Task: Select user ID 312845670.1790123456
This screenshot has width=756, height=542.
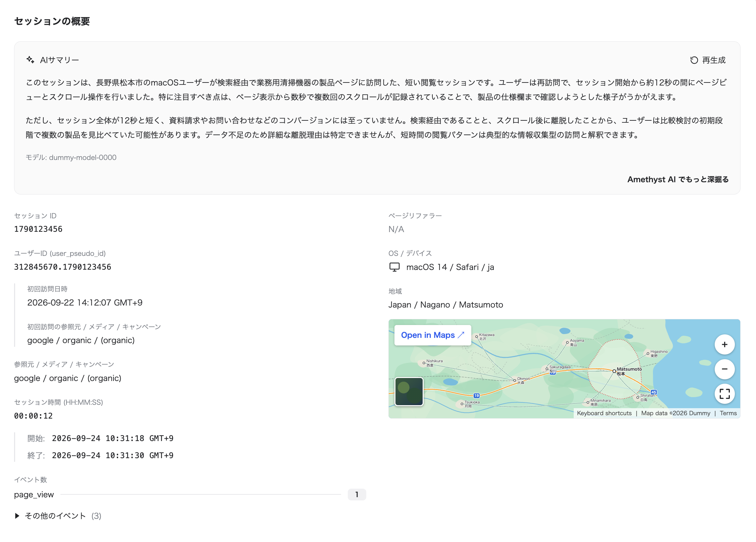Action: [x=62, y=267]
